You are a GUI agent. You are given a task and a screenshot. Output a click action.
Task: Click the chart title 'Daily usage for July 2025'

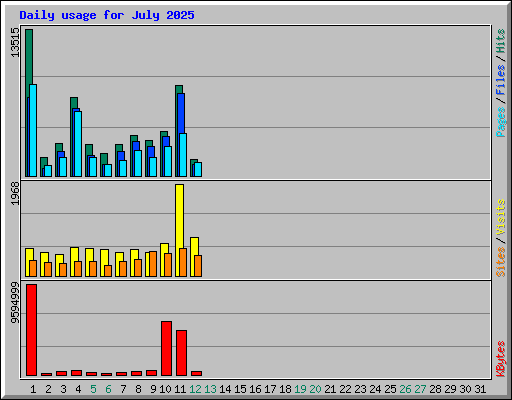pos(107,15)
